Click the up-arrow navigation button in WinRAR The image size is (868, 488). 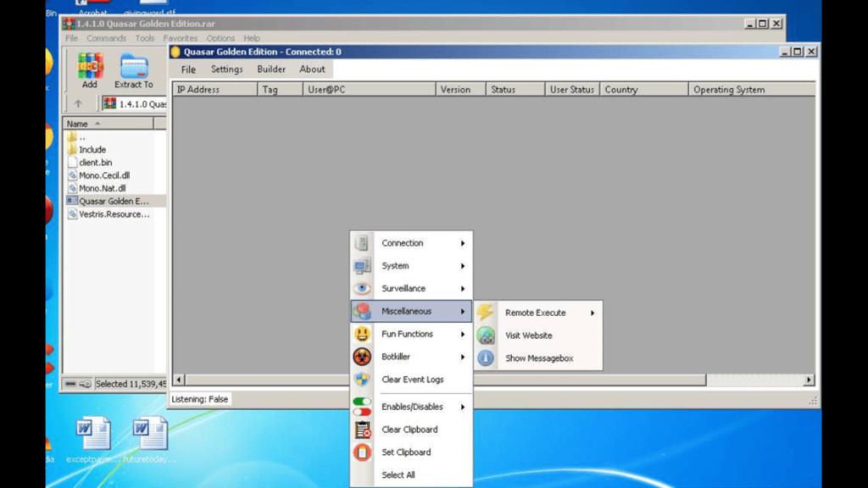coord(78,103)
